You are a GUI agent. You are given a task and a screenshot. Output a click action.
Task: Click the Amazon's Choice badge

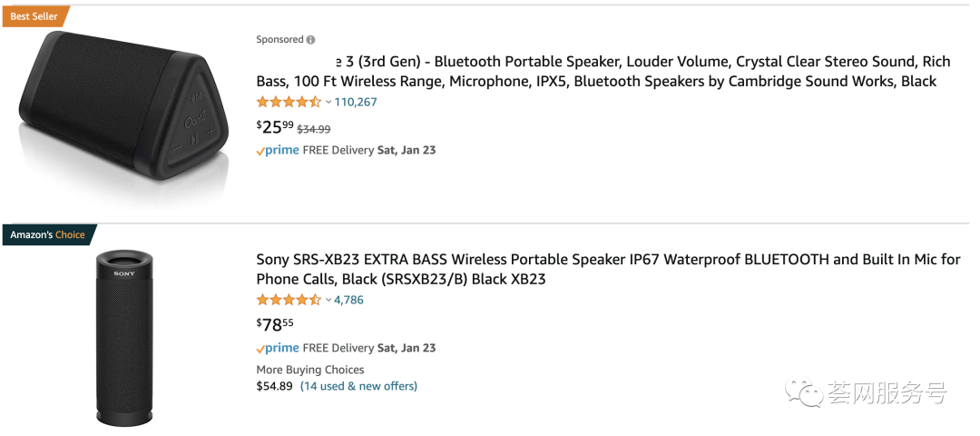47,234
